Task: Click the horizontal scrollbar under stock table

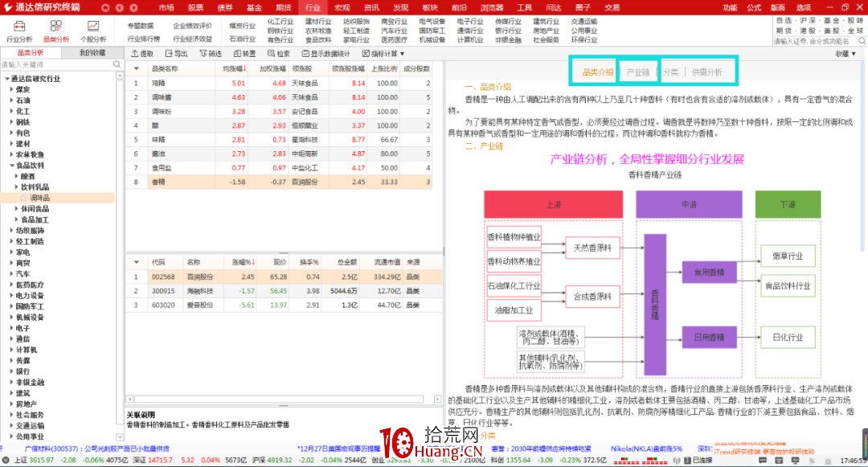Action: pyautogui.click(x=279, y=399)
